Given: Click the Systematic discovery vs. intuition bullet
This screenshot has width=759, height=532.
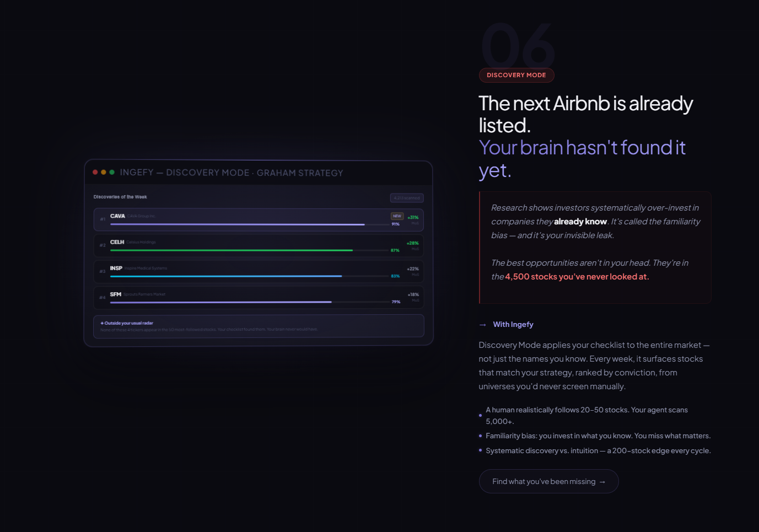Looking at the screenshot, I should point(595,451).
